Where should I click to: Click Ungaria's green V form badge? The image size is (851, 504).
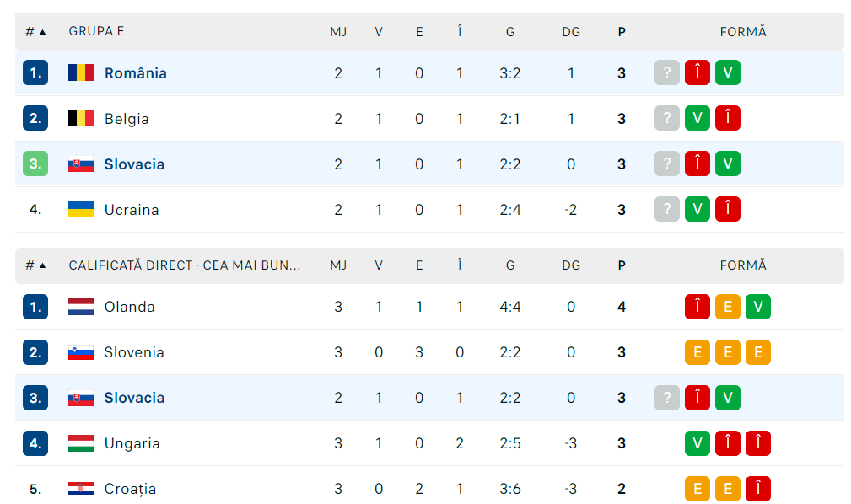(x=697, y=443)
